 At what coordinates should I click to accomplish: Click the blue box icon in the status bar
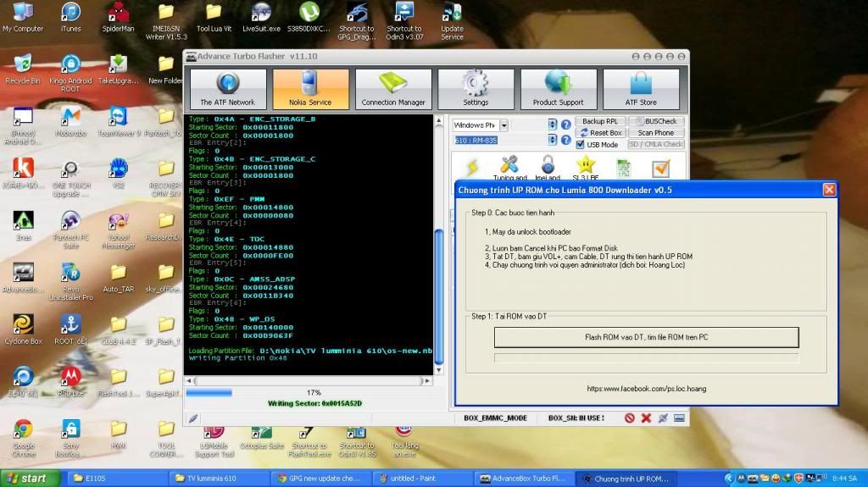coord(679,418)
